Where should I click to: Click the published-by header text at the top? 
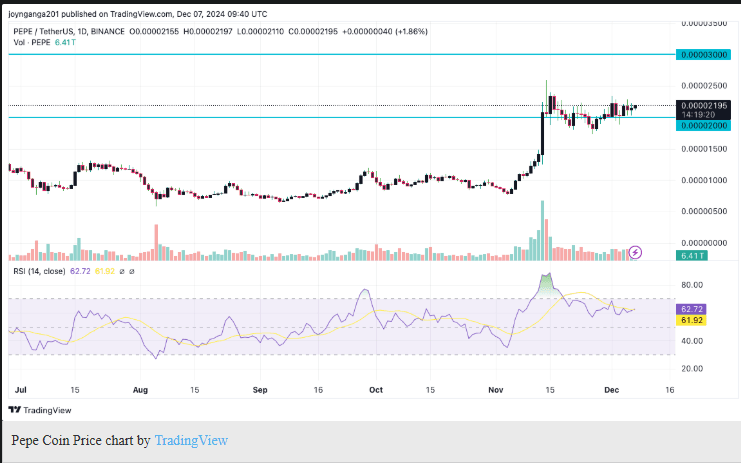pyautogui.click(x=138, y=14)
